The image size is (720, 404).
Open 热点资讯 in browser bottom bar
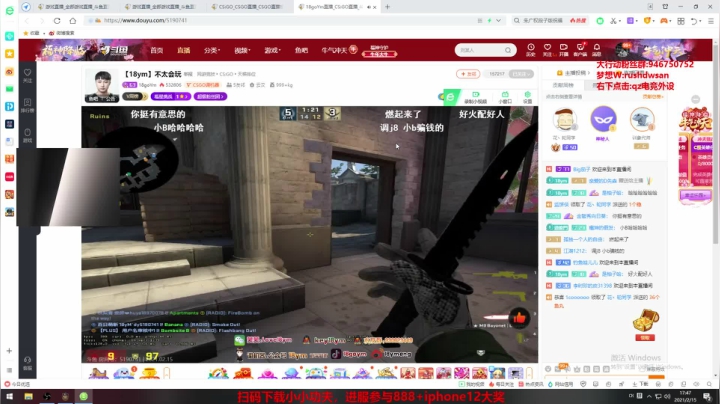tap(532, 384)
